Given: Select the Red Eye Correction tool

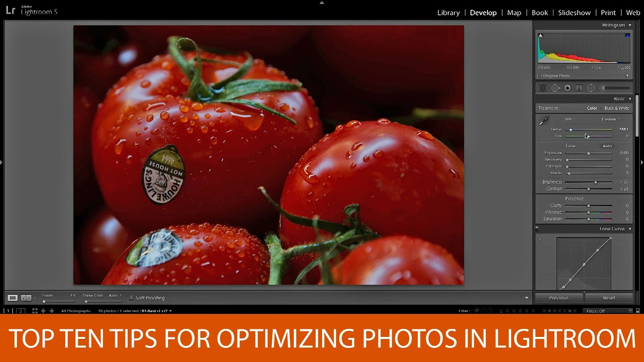Looking at the screenshot, I should (568, 88).
